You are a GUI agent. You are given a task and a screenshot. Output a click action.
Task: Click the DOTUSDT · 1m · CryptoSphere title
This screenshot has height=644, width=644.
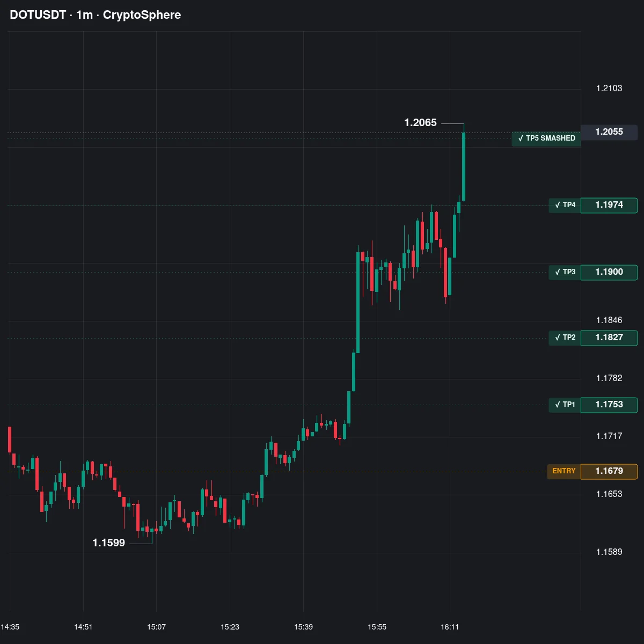(96, 15)
